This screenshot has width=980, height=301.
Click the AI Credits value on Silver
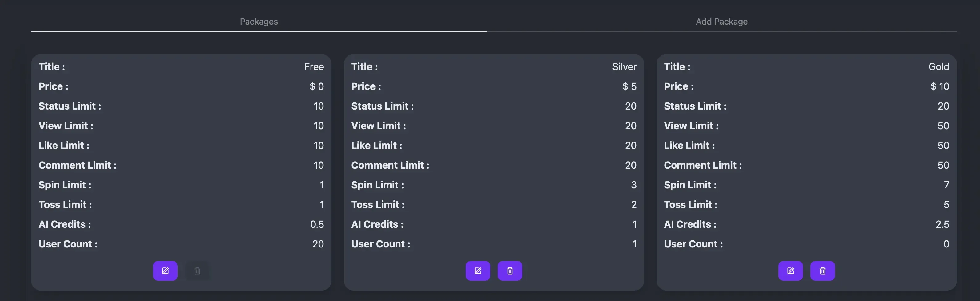pyautogui.click(x=634, y=224)
